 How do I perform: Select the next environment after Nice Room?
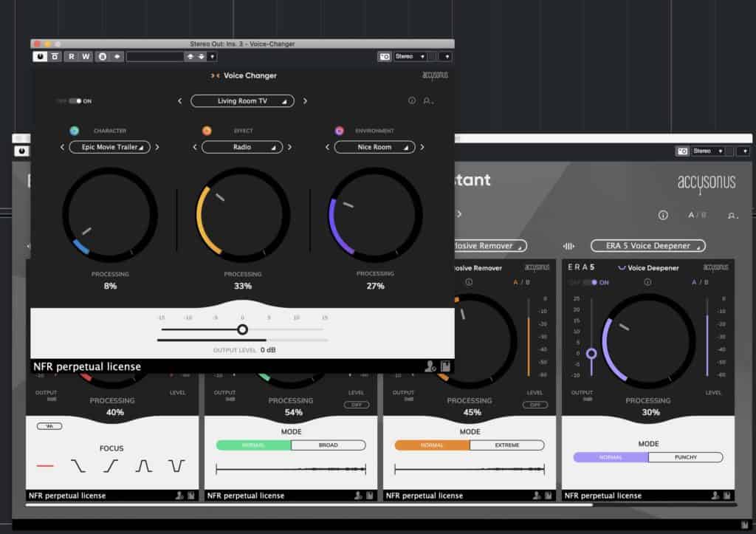pos(422,147)
